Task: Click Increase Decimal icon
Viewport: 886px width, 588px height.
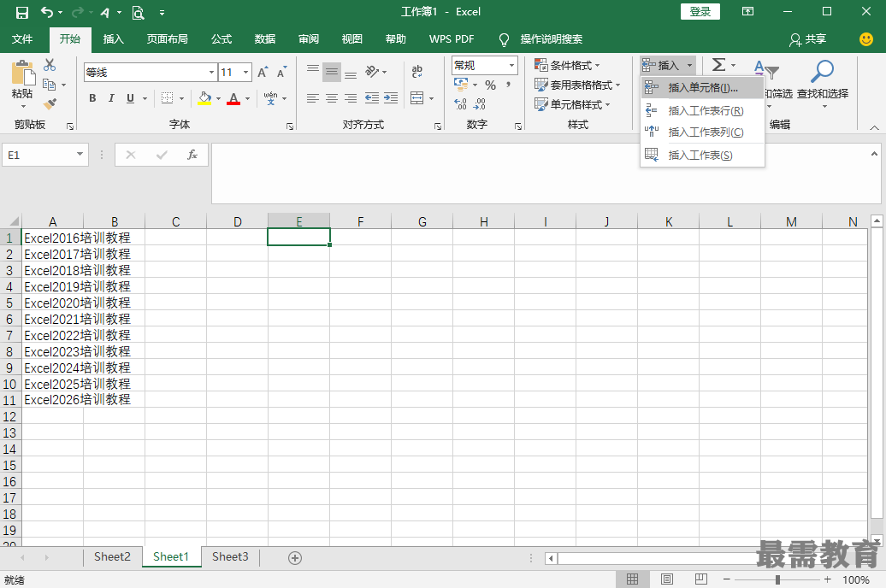Action: click(461, 104)
